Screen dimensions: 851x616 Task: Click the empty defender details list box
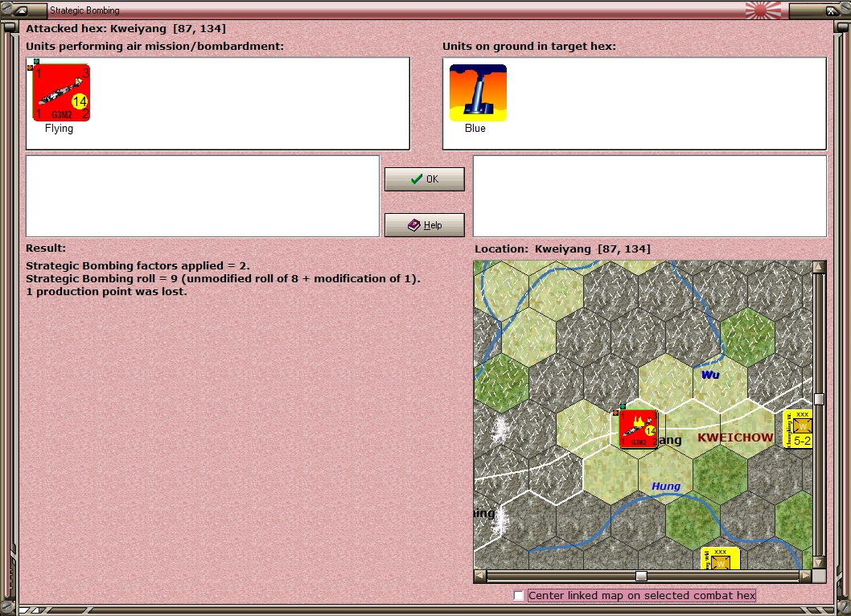[x=650, y=196]
